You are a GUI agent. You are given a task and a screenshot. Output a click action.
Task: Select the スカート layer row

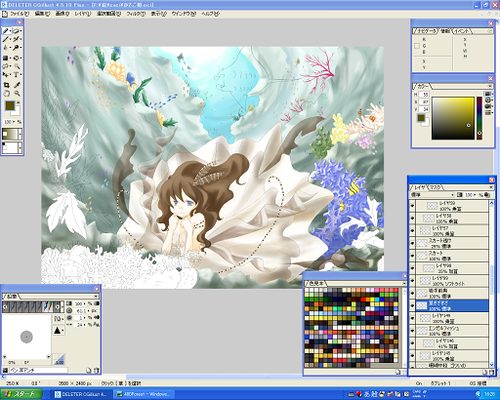452,256
